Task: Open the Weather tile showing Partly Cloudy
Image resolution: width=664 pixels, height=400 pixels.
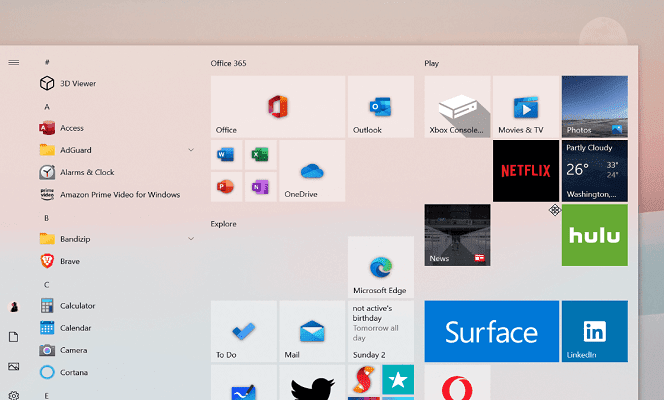Action: (x=594, y=171)
